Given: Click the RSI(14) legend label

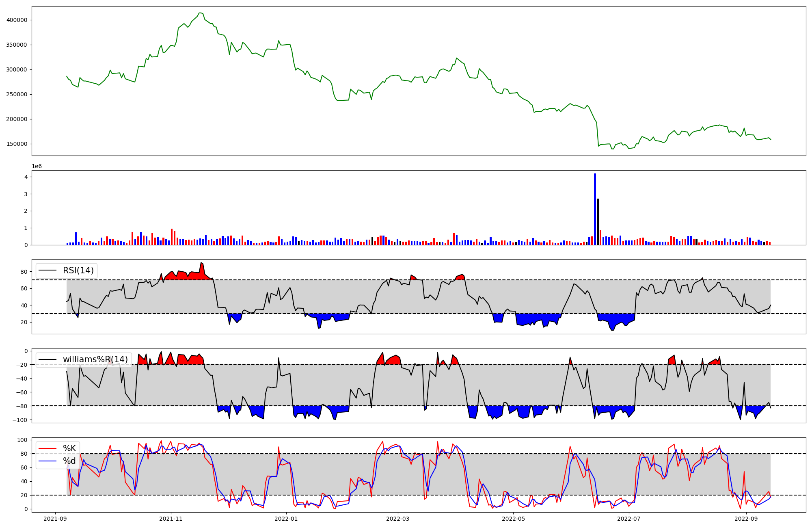Looking at the screenshot, I should tap(78, 270).
